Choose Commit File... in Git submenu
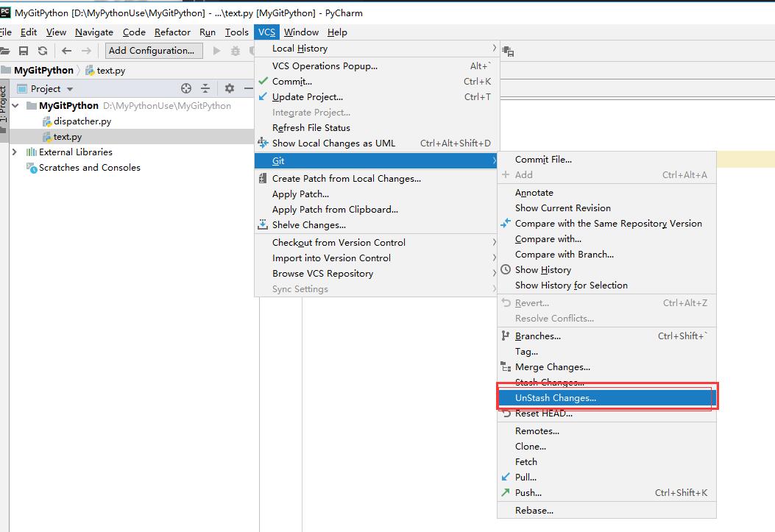Screen dimensions: 775x532 coord(606,160)
